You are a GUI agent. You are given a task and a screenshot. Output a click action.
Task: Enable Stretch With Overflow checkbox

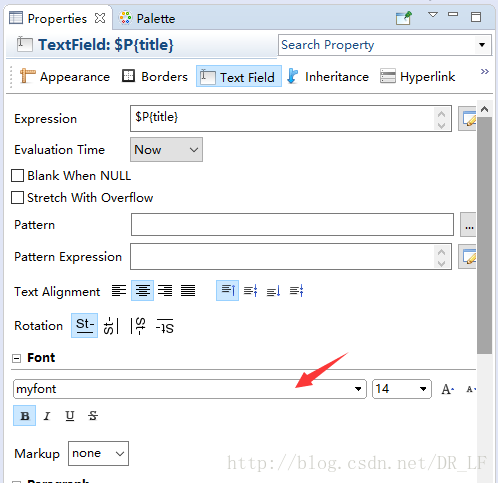click(x=17, y=198)
